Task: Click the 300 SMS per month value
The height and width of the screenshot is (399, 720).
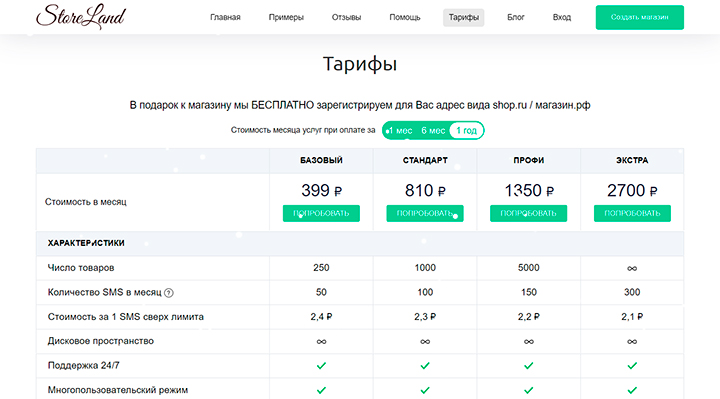Action: click(632, 292)
